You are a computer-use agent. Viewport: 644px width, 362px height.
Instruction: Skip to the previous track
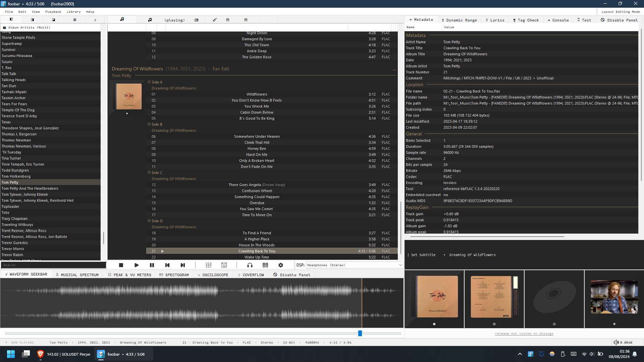167,265
